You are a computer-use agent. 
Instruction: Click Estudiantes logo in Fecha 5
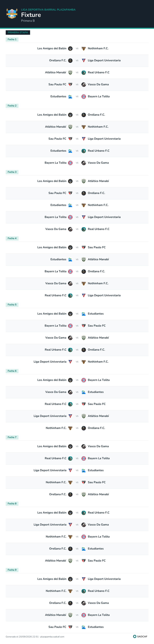(x=84, y=314)
